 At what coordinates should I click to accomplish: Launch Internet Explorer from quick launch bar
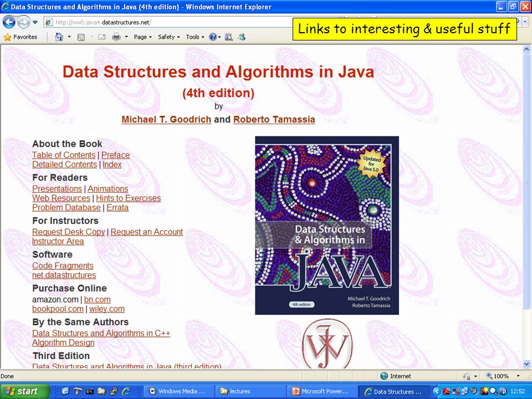126,391
